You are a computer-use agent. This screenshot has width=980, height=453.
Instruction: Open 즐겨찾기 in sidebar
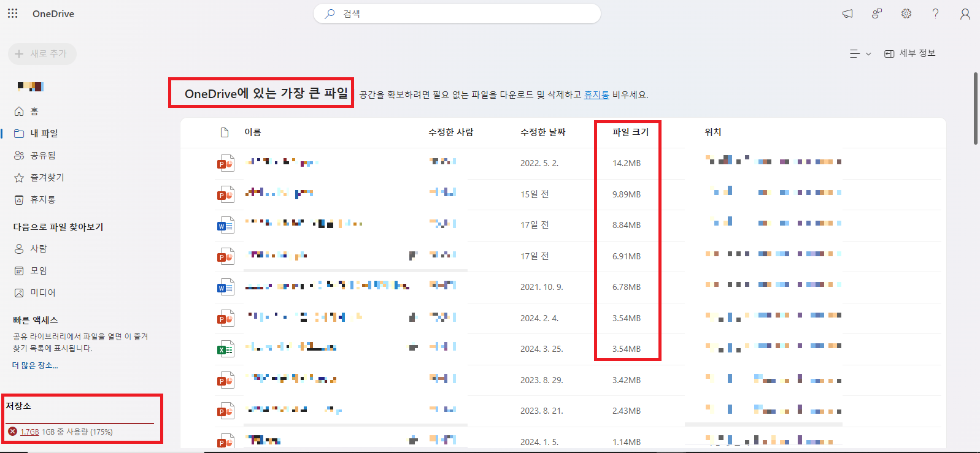(x=39, y=177)
